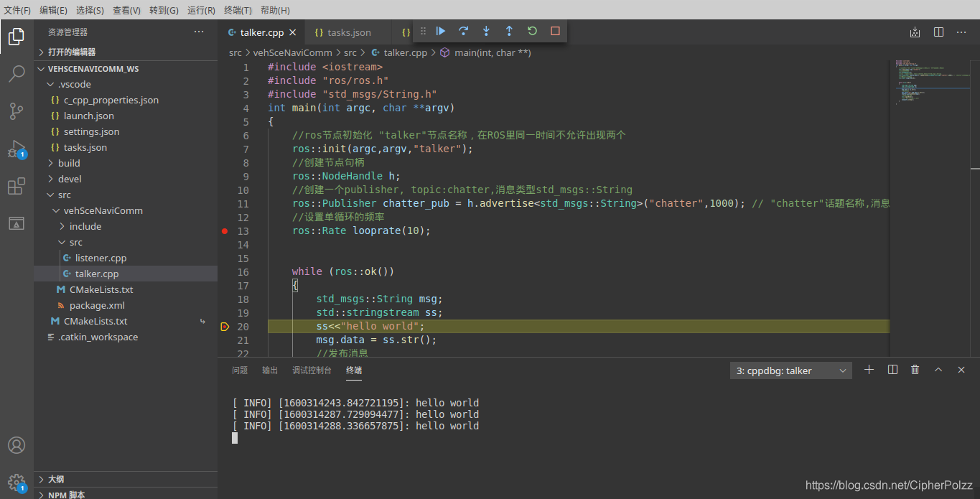The width and height of the screenshot is (980, 499).
Task: Stop the debug session
Action: pyautogui.click(x=555, y=31)
